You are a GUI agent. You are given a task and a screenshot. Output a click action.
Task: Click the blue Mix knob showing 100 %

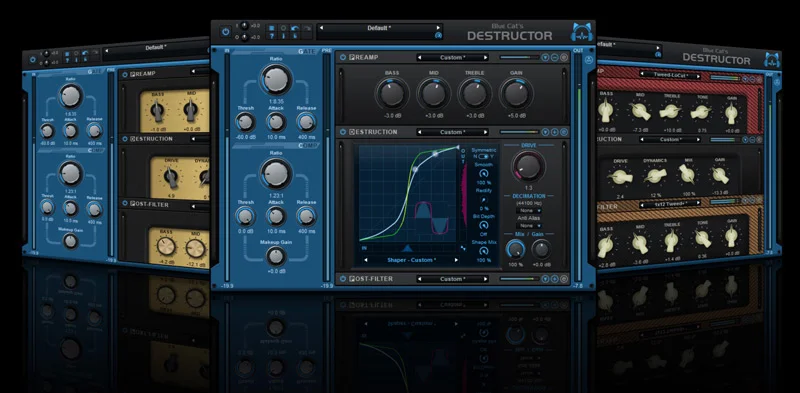(x=515, y=249)
